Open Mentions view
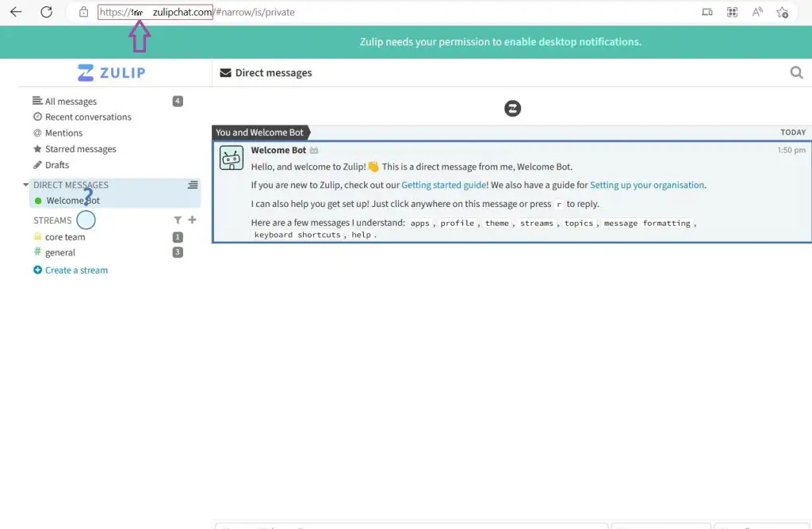Image resolution: width=812 pixels, height=529 pixels. tap(63, 133)
